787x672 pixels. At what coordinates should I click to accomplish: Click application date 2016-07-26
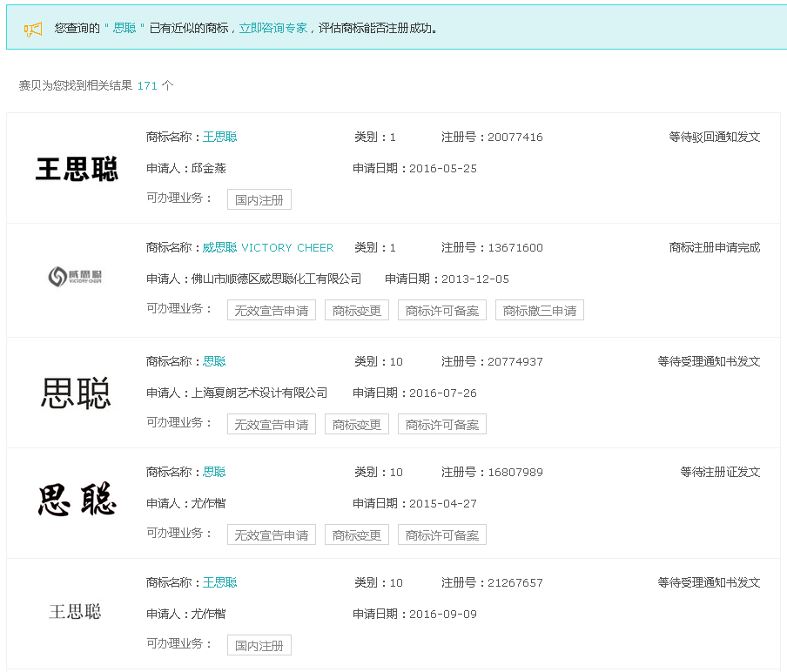point(443,393)
